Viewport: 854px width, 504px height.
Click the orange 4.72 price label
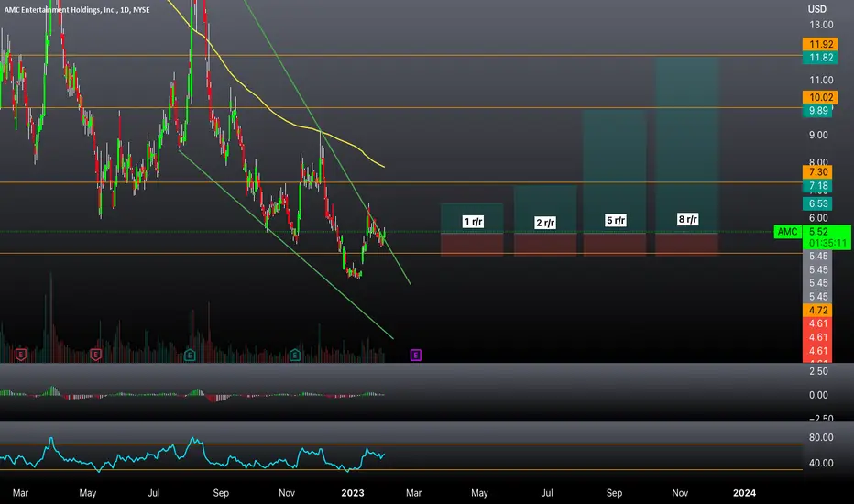click(818, 311)
